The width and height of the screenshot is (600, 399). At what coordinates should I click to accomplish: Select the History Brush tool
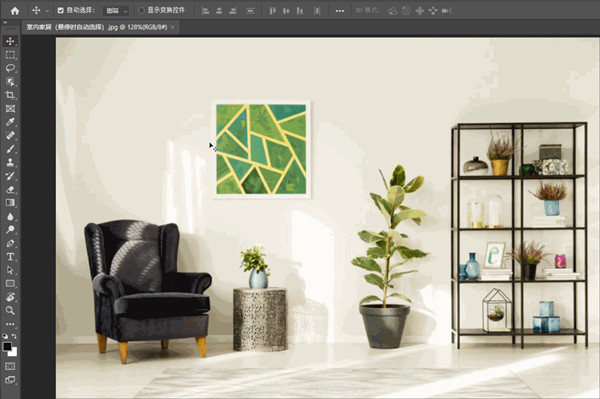pyautogui.click(x=10, y=176)
